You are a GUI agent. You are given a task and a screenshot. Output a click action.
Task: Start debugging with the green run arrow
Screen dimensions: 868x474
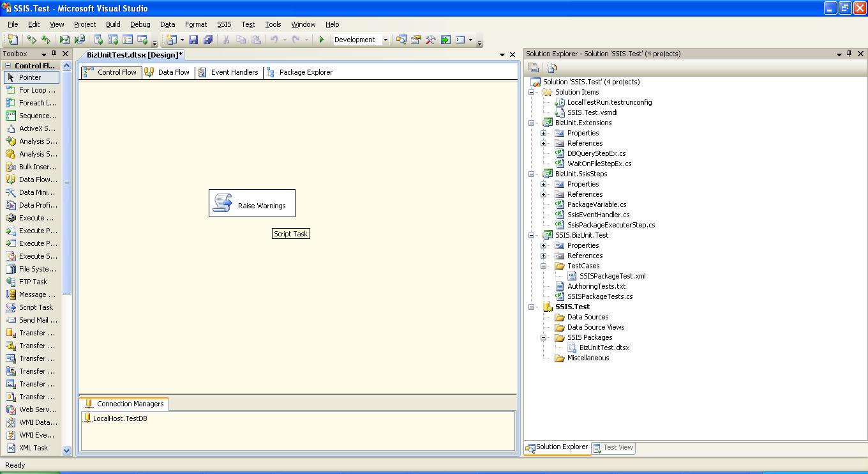point(321,40)
